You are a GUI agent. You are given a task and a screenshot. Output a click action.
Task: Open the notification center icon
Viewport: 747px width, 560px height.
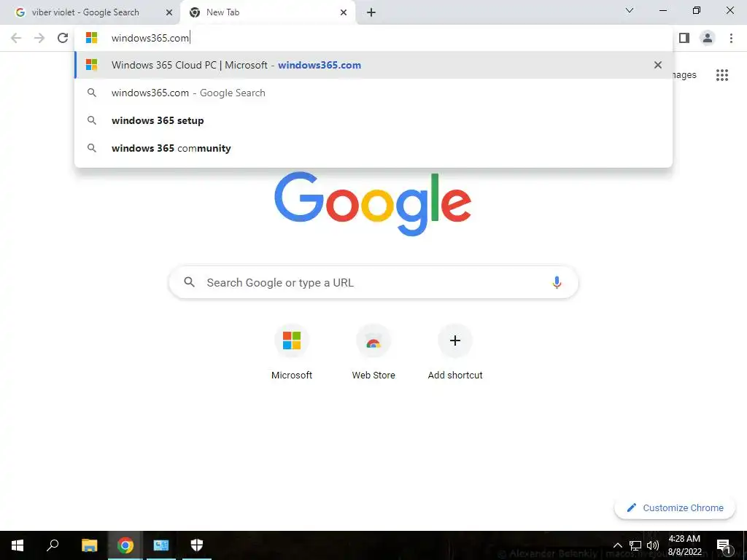click(723, 545)
